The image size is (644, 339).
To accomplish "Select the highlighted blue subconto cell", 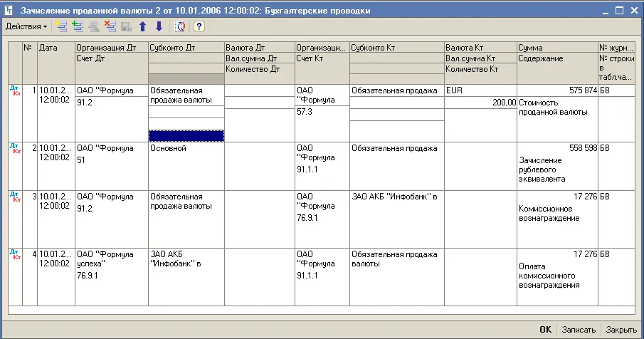I will (186, 136).
